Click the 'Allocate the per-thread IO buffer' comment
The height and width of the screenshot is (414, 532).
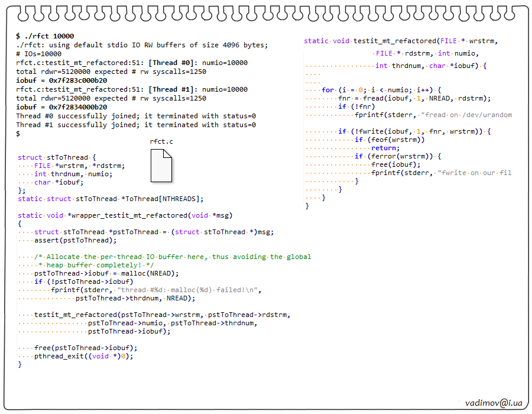[173, 257]
